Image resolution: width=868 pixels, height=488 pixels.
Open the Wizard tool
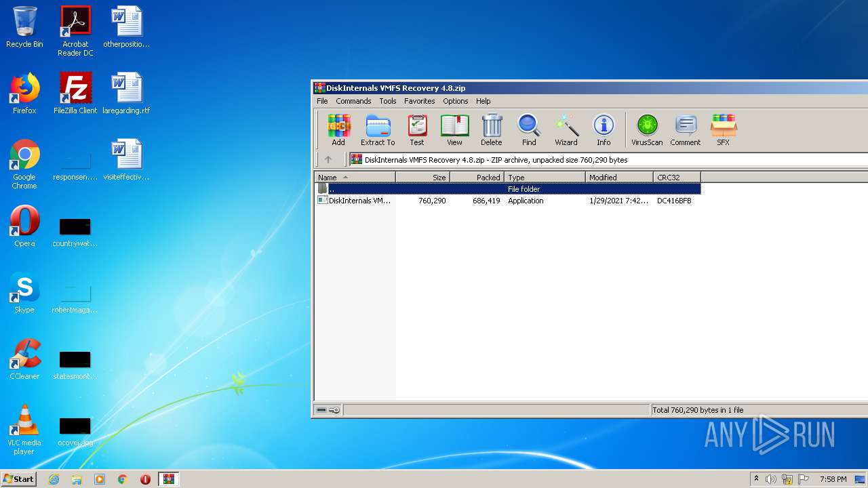coord(566,129)
